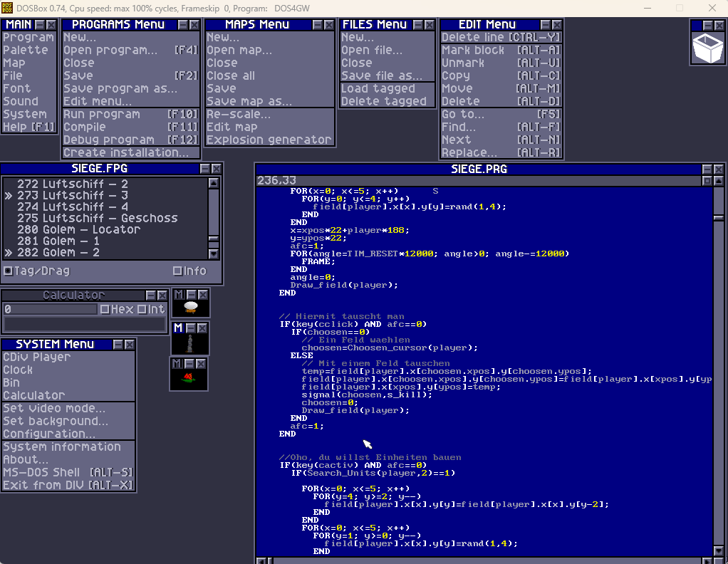Choose Run program [F10]
Image resolution: width=728 pixels, height=564 pixels.
131,114
